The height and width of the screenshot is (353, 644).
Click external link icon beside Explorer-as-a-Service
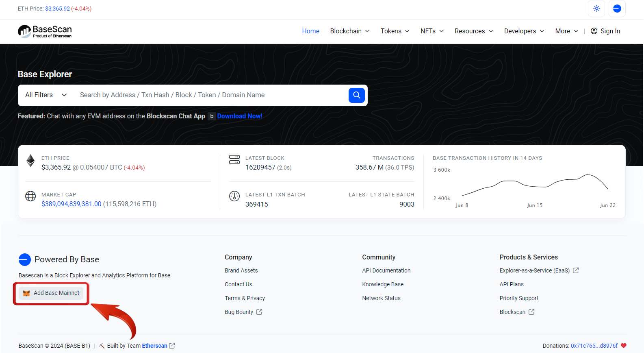tap(576, 270)
